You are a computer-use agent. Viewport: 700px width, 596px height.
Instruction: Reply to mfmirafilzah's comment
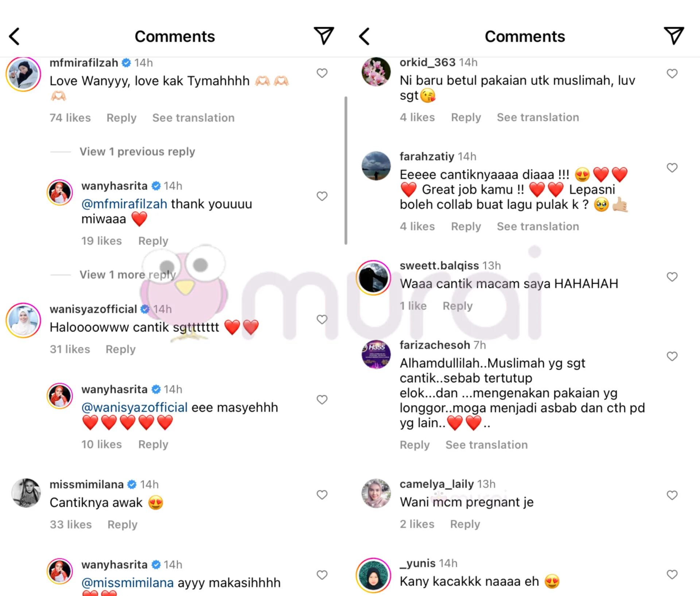click(x=121, y=118)
